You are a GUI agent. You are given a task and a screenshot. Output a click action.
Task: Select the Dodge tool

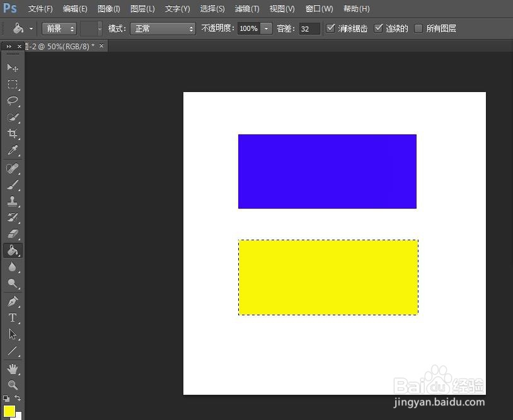point(13,283)
